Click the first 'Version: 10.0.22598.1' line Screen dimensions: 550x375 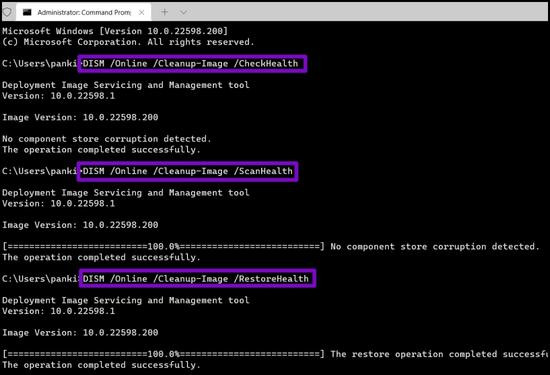coord(59,96)
